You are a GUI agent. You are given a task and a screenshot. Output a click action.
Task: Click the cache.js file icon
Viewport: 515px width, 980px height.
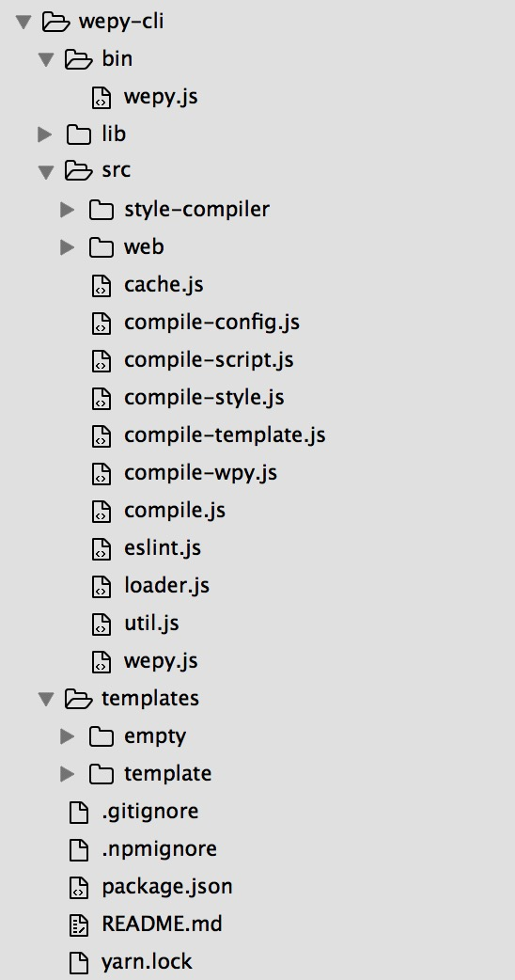(x=101, y=285)
